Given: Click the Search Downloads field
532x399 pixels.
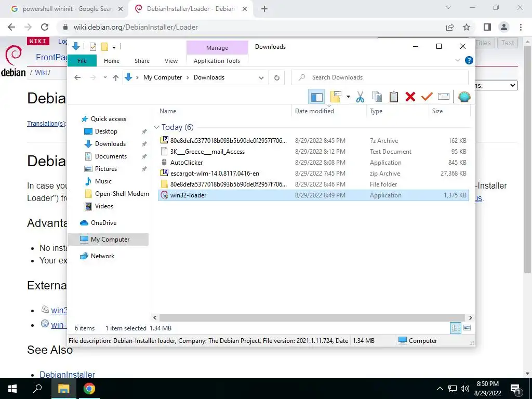Looking at the screenshot, I should (380, 77).
